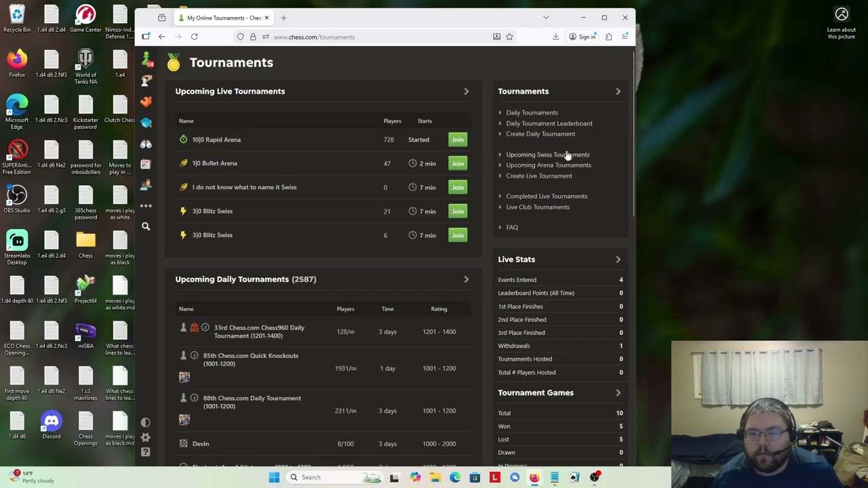Open the Daily Tournaments link

[x=532, y=113]
